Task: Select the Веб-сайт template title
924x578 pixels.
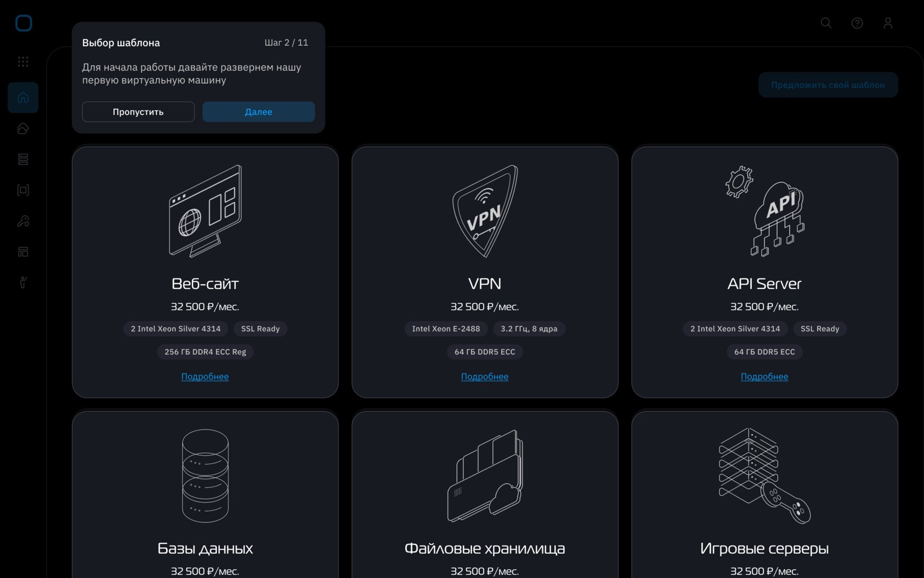Action: 205,283
